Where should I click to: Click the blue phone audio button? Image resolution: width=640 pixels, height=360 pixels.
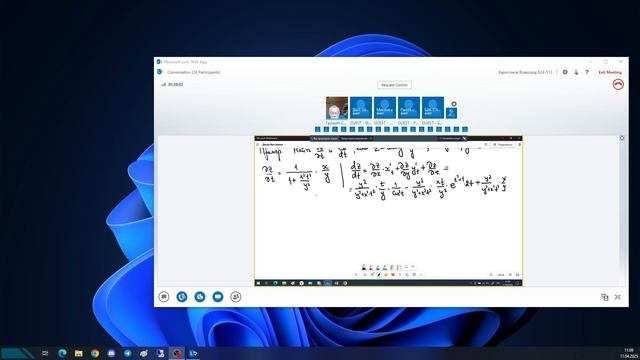(x=182, y=297)
